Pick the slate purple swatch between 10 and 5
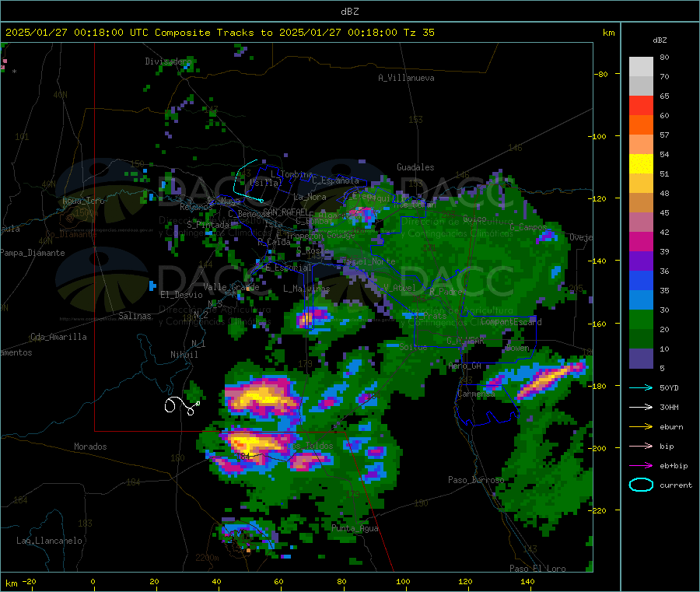700x592 pixels. (x=641, y=359)
